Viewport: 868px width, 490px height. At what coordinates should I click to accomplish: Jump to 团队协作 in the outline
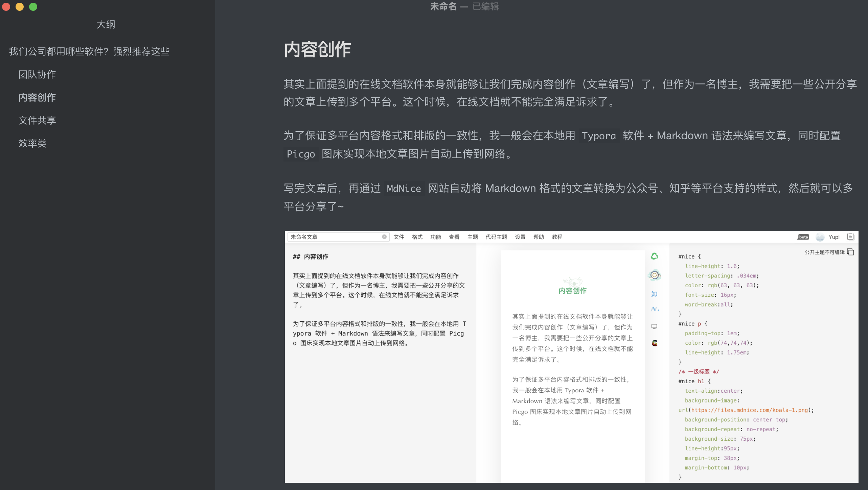tap(37, 74)
